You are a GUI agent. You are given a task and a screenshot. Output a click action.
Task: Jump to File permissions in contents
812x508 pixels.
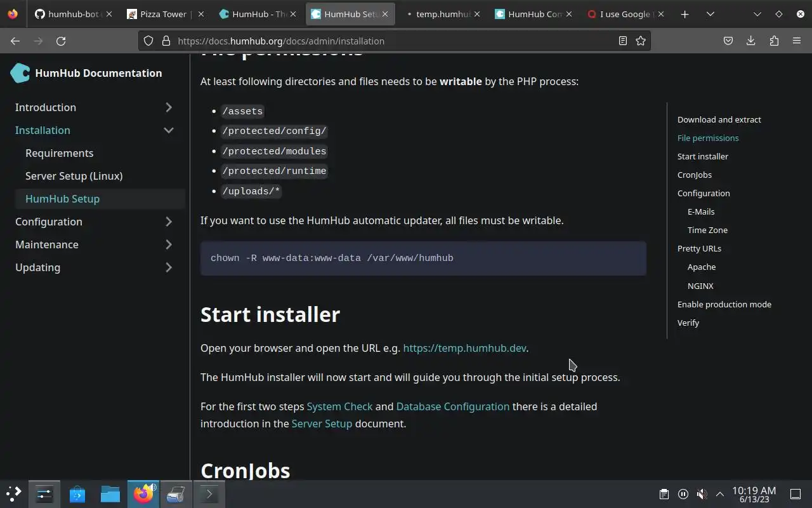pos(708,138)
